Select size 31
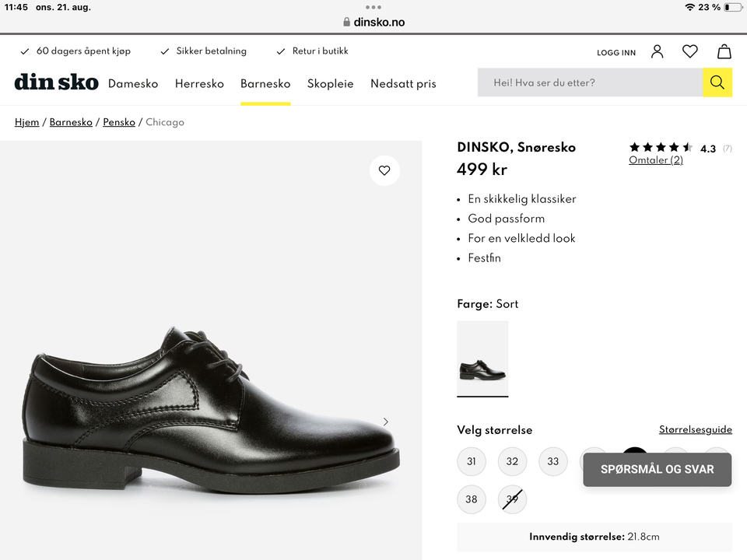747x560 pixels. pyautogui.click(x=472, y=461)
